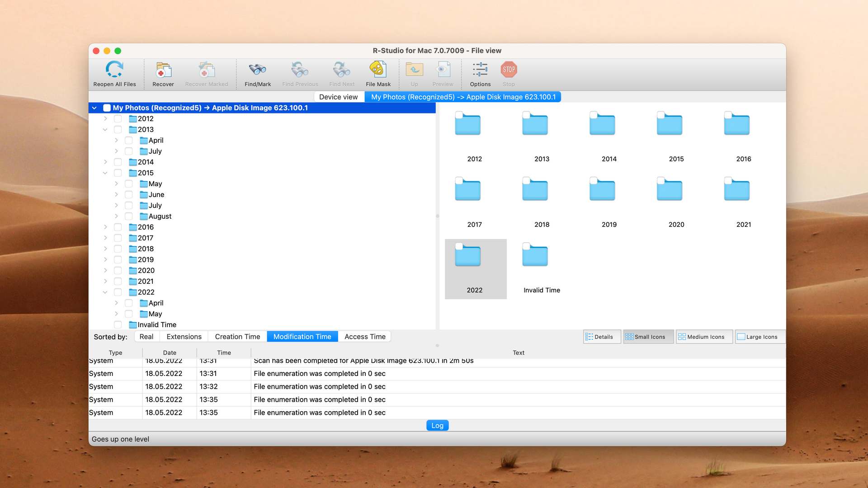Expand the April subfolder under 2022
The image size is (868, 488).
click(116, 303)
